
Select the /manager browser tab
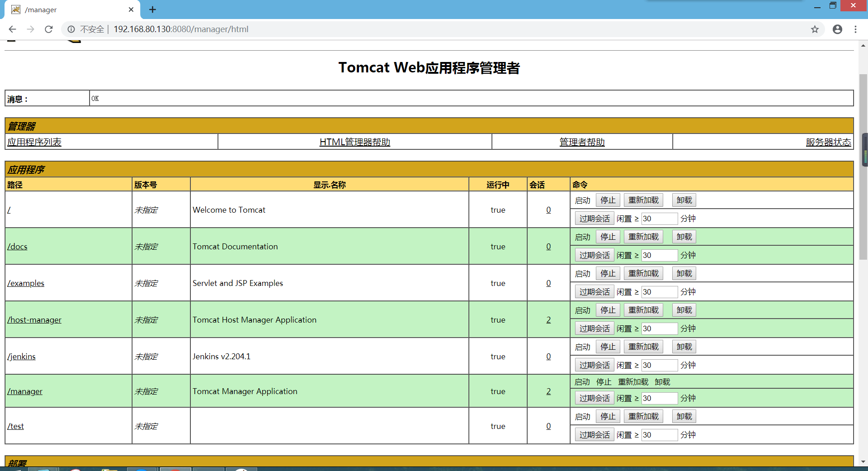click(72, 10)
